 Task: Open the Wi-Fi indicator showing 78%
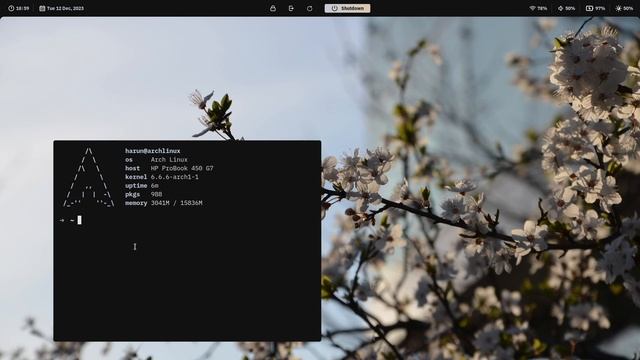(538, 8)
